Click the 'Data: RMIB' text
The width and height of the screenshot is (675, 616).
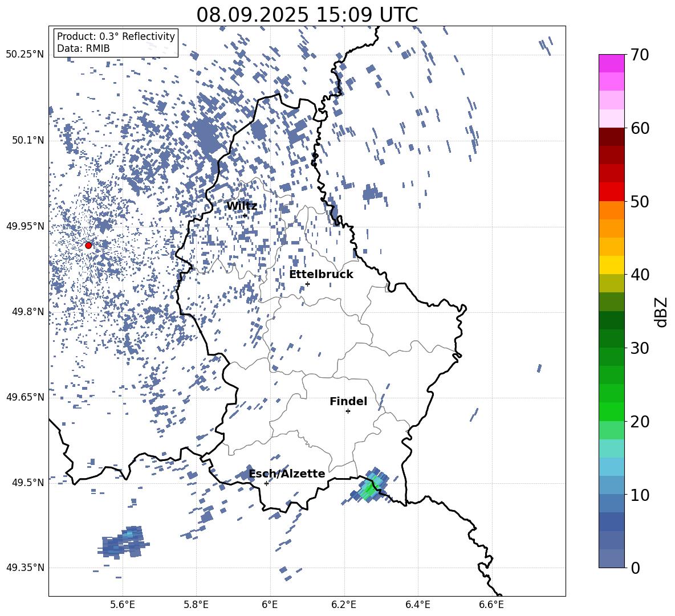pyautogui.click(x=83, y=48)
